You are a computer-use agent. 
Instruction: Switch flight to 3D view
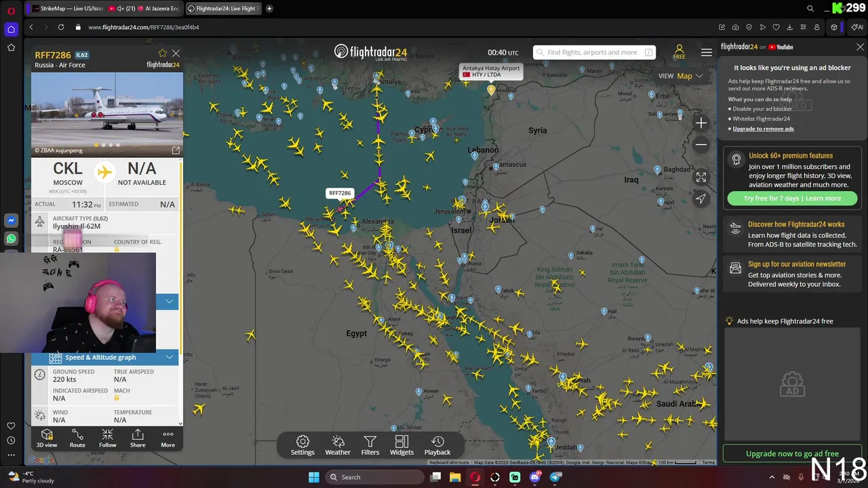[47, 439]
